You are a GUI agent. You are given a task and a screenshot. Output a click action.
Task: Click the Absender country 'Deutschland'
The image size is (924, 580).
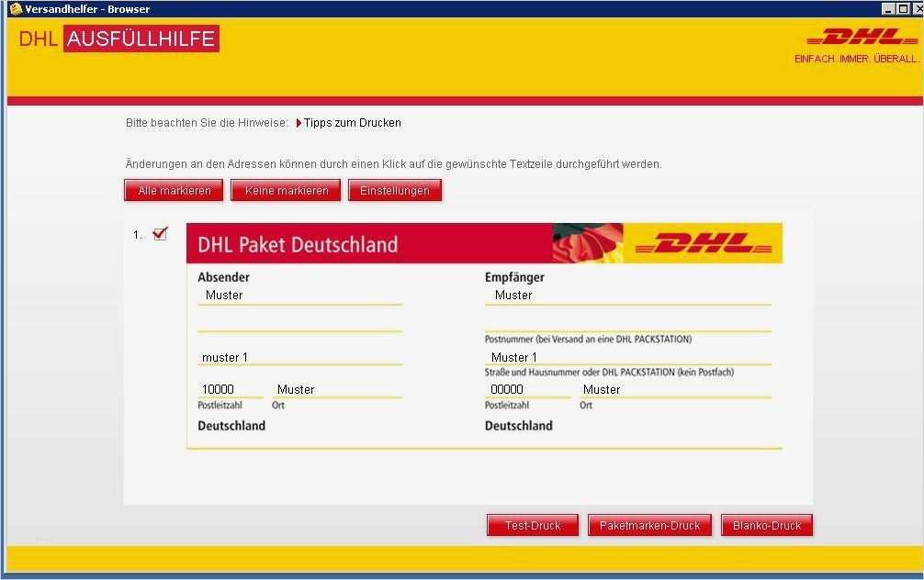231,426
